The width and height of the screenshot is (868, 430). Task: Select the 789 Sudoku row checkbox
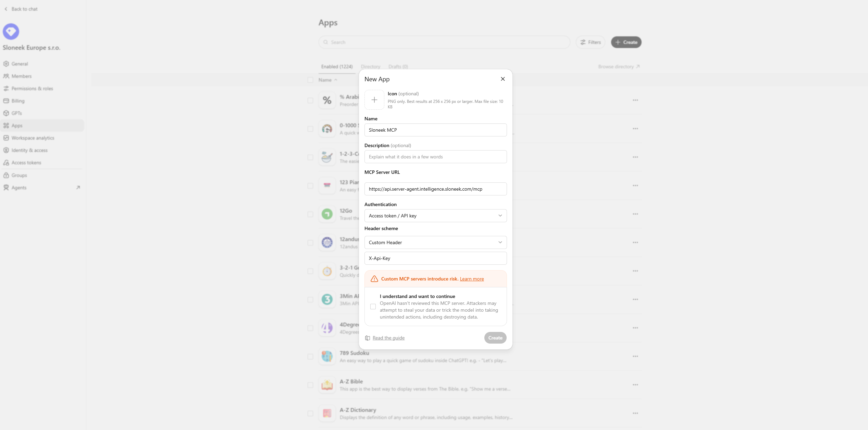(x=310, y=357)
